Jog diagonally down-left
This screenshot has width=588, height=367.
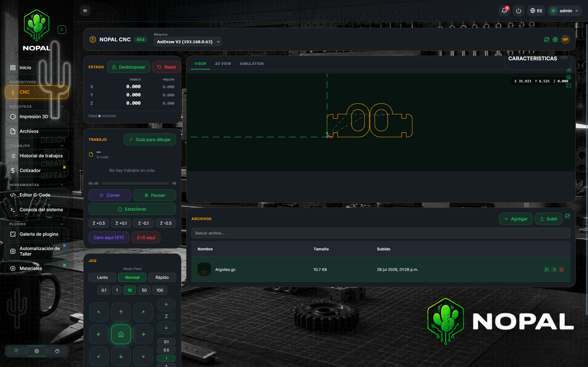click(x=99, y=356)
